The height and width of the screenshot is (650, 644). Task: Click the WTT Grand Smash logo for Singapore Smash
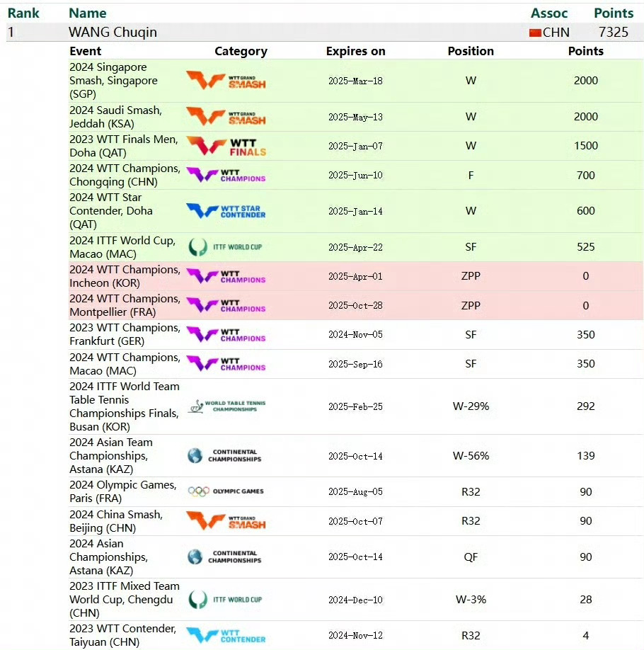pos(226,81)
